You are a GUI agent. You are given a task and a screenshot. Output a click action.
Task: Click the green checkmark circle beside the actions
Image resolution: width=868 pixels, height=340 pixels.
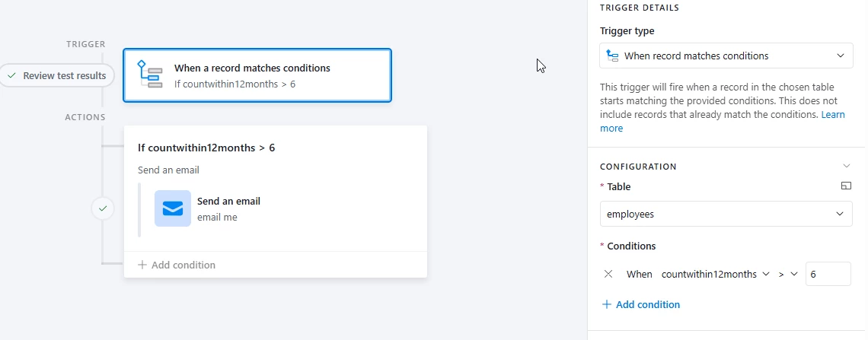pos(103,209)
